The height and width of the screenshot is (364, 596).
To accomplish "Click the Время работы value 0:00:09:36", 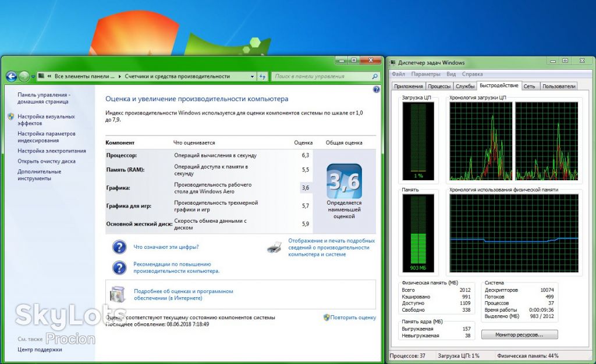I will [x=541, y=310].
